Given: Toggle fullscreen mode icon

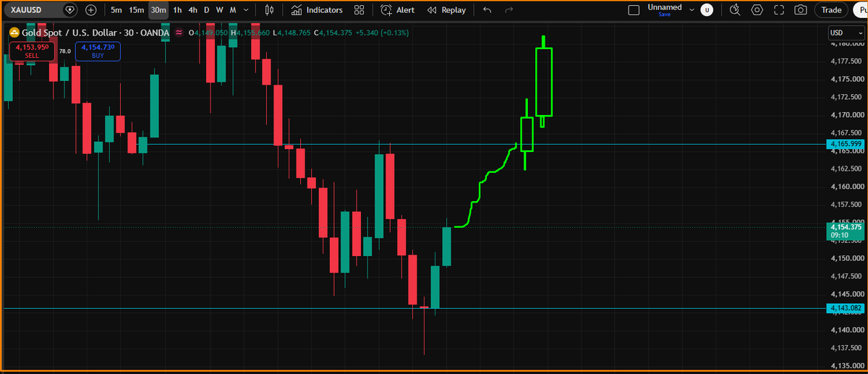Looking at the screenshot, I should (779, 10).
